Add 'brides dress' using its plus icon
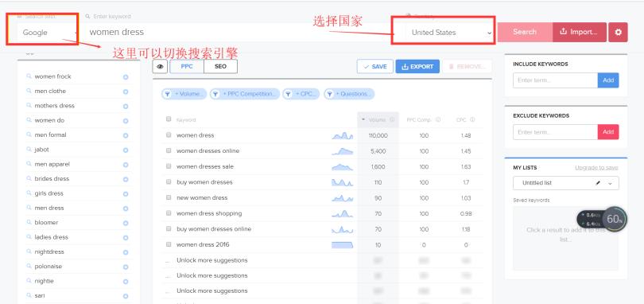Screen dimensions: 644x304 126,179
